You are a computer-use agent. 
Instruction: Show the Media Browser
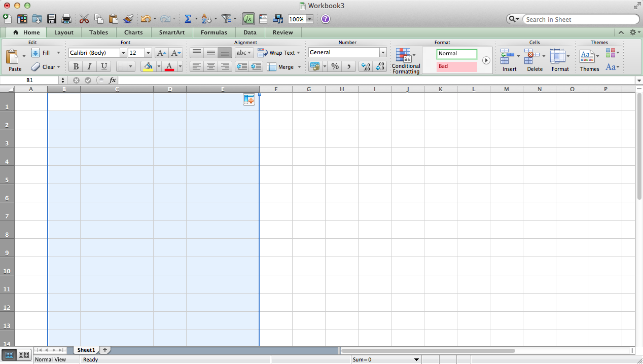tap(277, 19)
